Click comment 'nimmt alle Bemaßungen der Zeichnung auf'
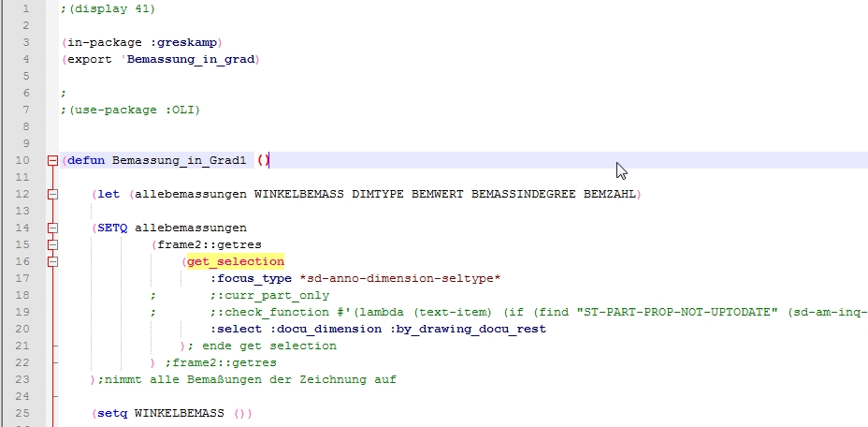This screenshot has width=868, height=427. point(251,380)
